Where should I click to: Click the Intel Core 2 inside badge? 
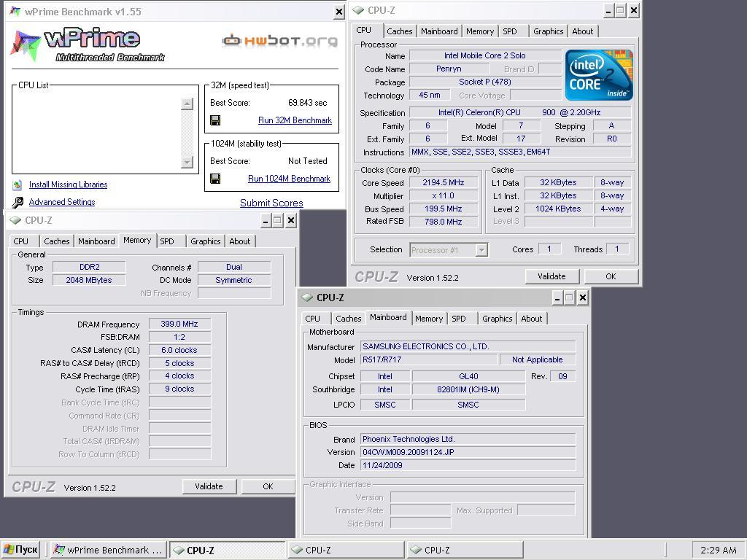[599, 75]
